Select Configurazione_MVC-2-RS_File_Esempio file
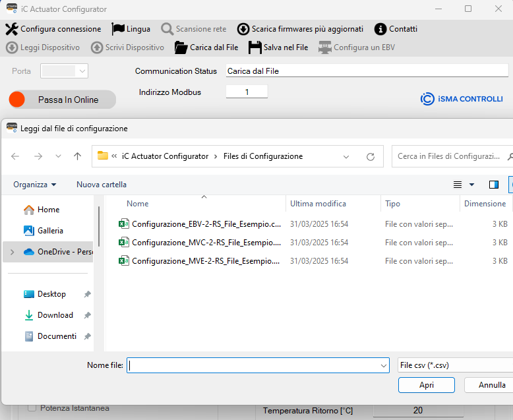Image resolution: width=513 pixels, height=420 pixels. (206, 243)
